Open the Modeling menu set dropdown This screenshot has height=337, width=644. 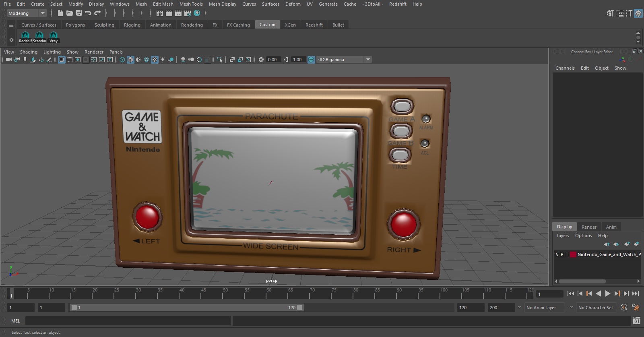pos(27,13)
